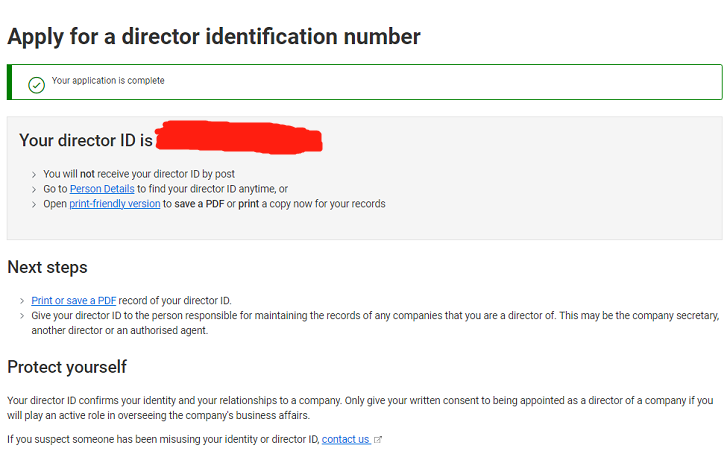Follow the 'Print or save a PDF' link
The width and height of the screenshot is (725, 454).
coord(74,301)
